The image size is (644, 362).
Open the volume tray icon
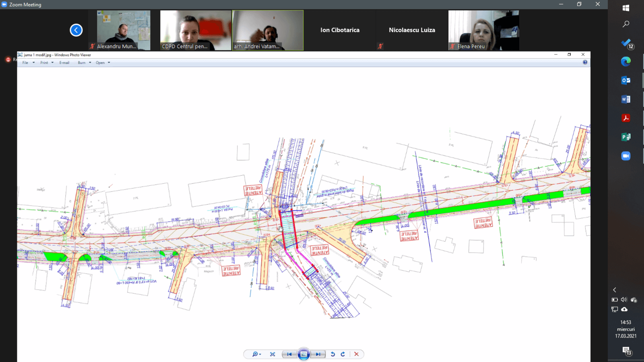[624, 300]
